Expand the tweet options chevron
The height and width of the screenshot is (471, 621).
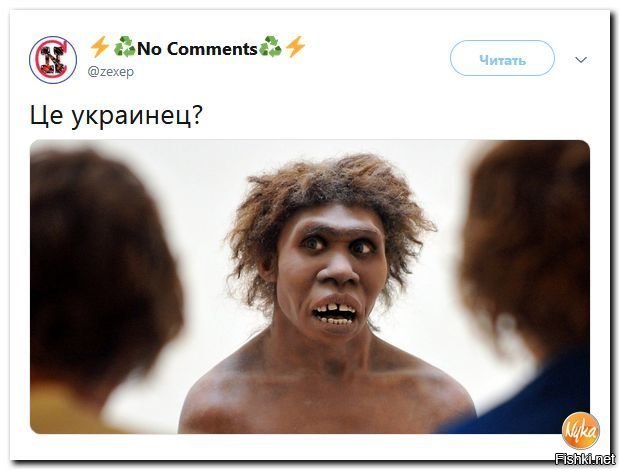[x=581, y=60]
